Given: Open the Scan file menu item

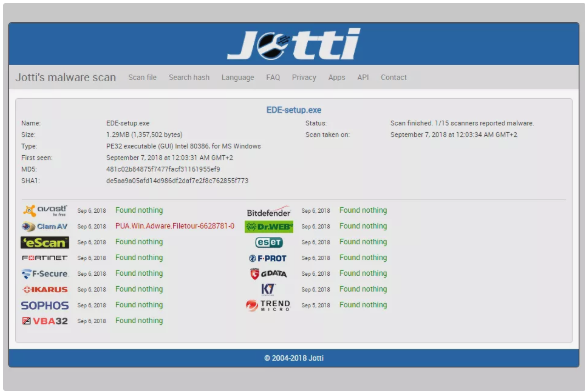Looking at the screenshot, I should click(143, 77).
